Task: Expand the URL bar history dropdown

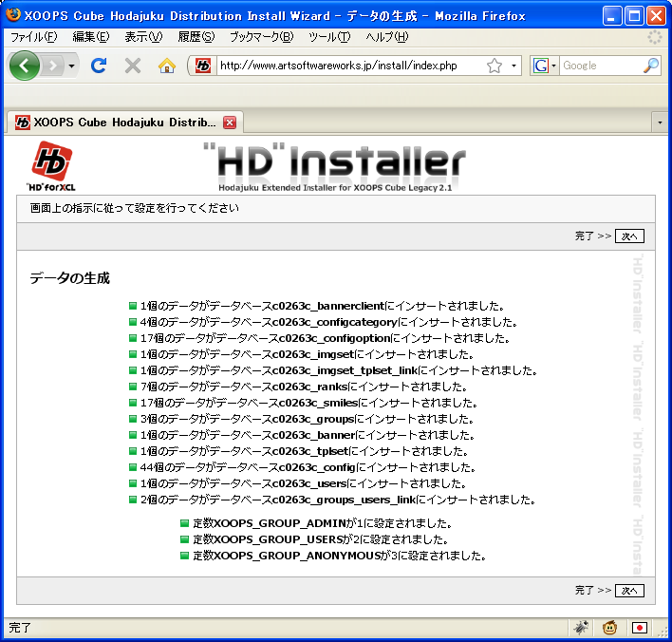Action: pyautogui.click(x=514, y=66)
